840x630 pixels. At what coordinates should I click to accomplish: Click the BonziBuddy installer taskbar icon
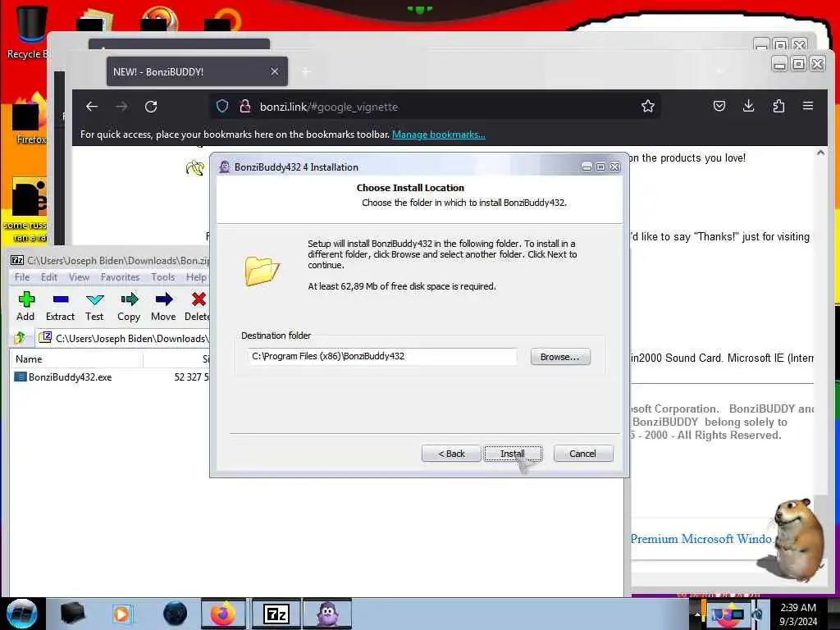tap(327, 614)
